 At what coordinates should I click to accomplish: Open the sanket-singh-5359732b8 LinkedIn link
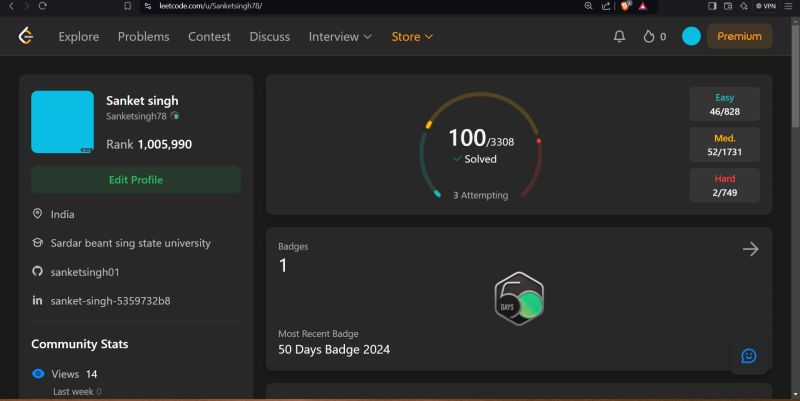click(110, 300)
